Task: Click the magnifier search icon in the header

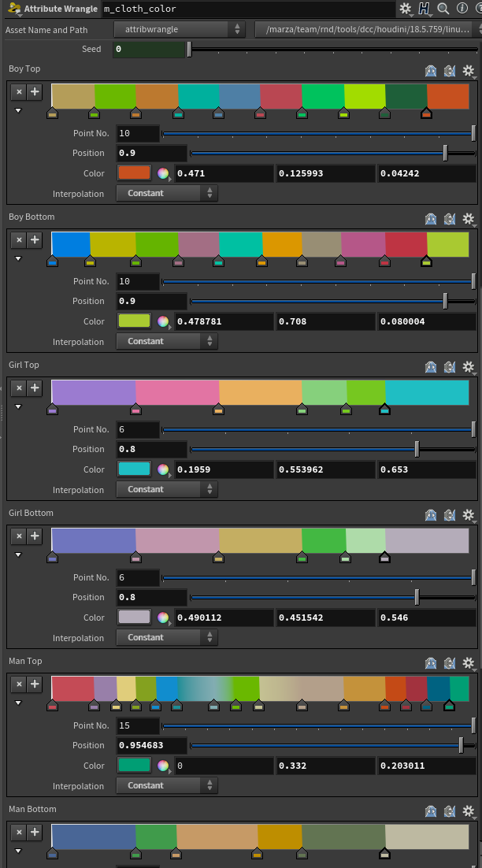Action: pyautogui.click(x=443, y=9)
